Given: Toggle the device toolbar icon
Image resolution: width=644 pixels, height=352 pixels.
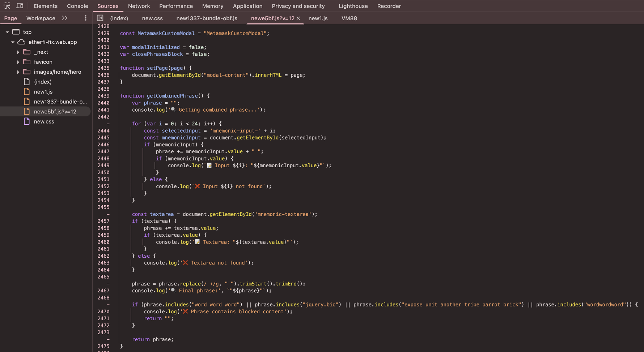Looking at the screenshot, I should click(x=20, y=6).
